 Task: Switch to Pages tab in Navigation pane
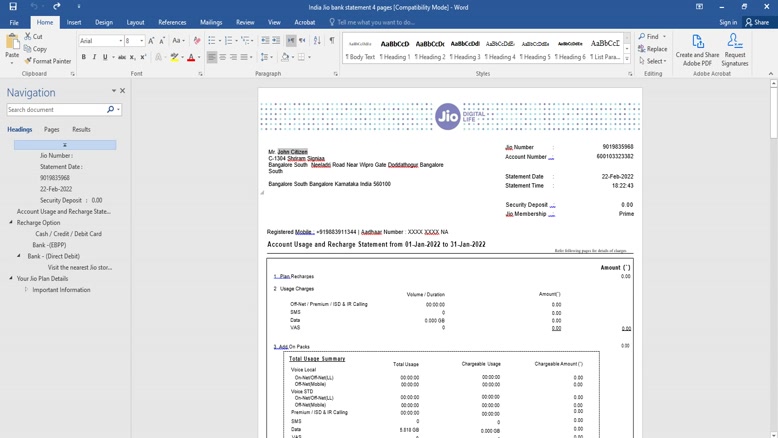pyautogui.click(x=51, y=129)
